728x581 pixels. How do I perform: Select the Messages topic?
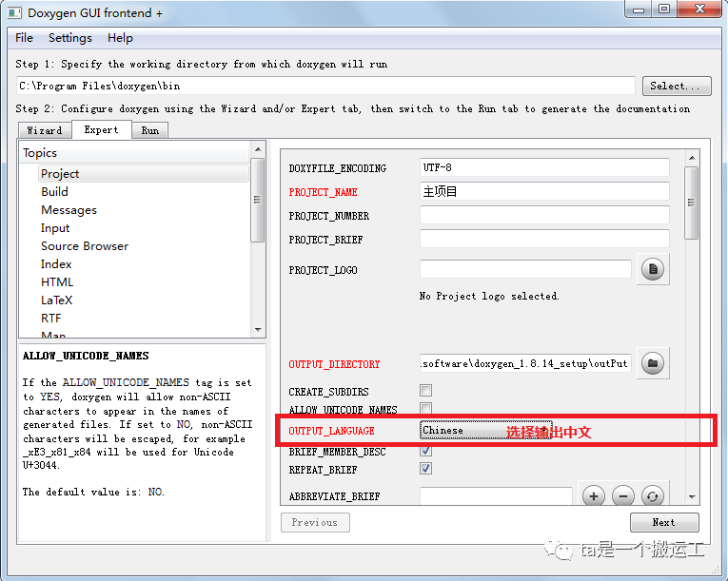69,210
